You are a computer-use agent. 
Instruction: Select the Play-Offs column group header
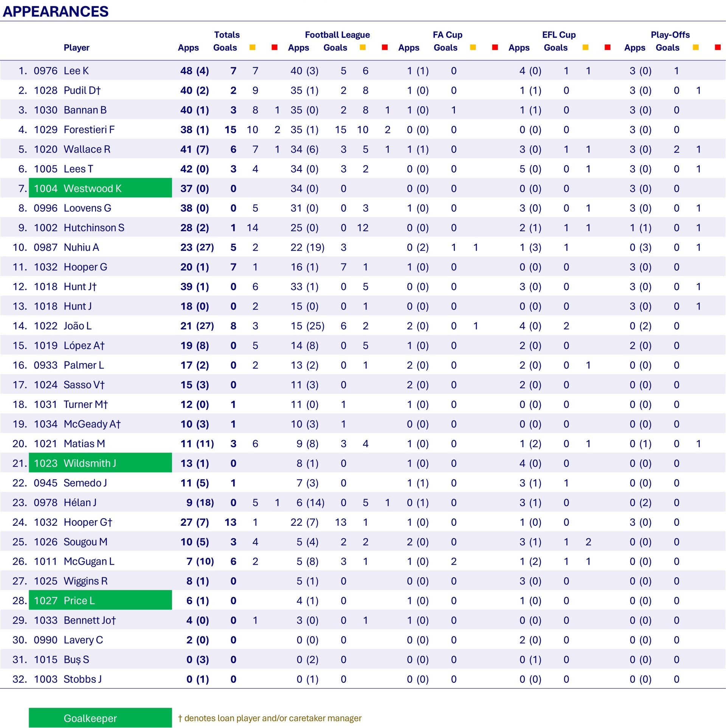pos(670,35)
